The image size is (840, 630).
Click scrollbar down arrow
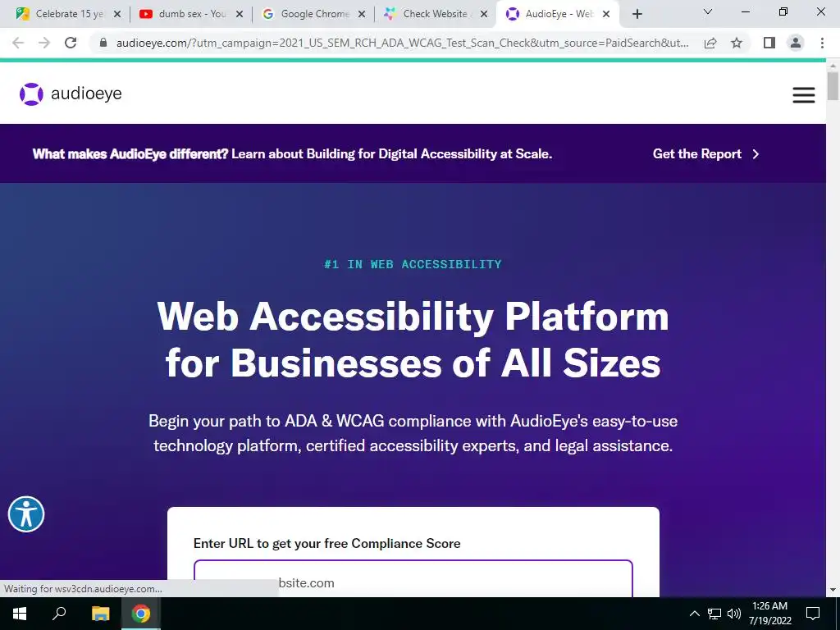[x=833, y=590]
